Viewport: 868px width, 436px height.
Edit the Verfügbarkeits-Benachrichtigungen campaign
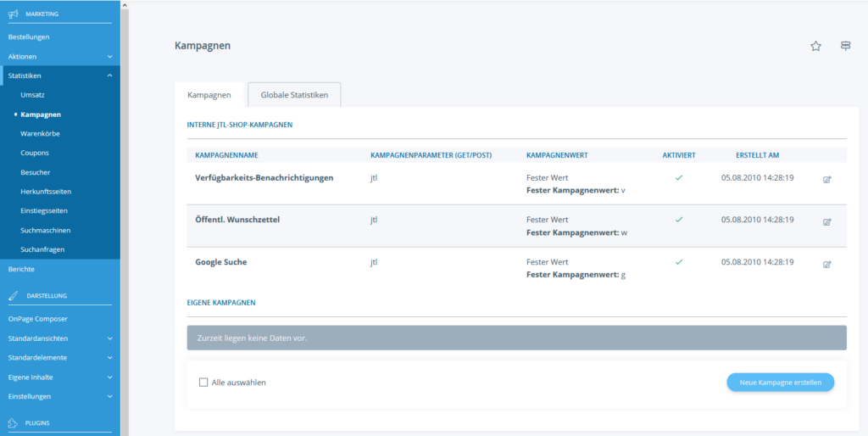[827, 179]
